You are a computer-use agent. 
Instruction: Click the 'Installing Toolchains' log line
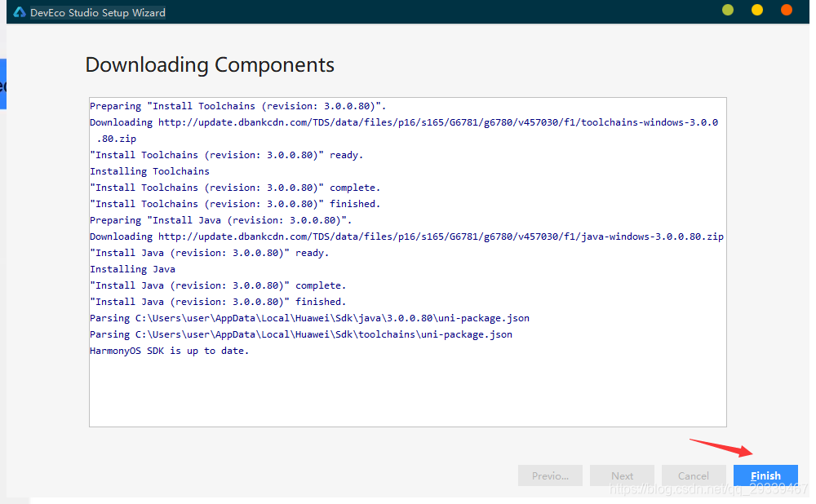coord(149,171)
